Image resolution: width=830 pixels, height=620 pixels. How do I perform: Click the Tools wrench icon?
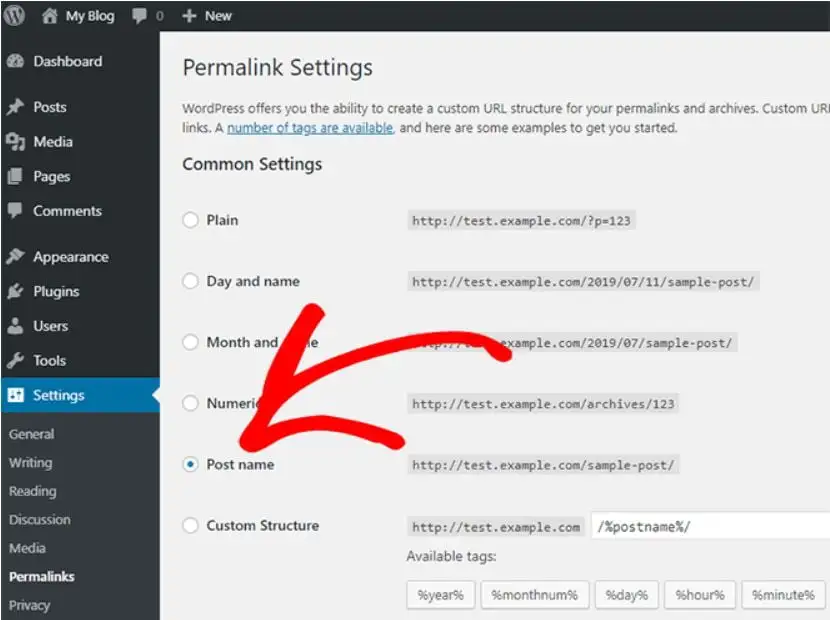[15, 361]
